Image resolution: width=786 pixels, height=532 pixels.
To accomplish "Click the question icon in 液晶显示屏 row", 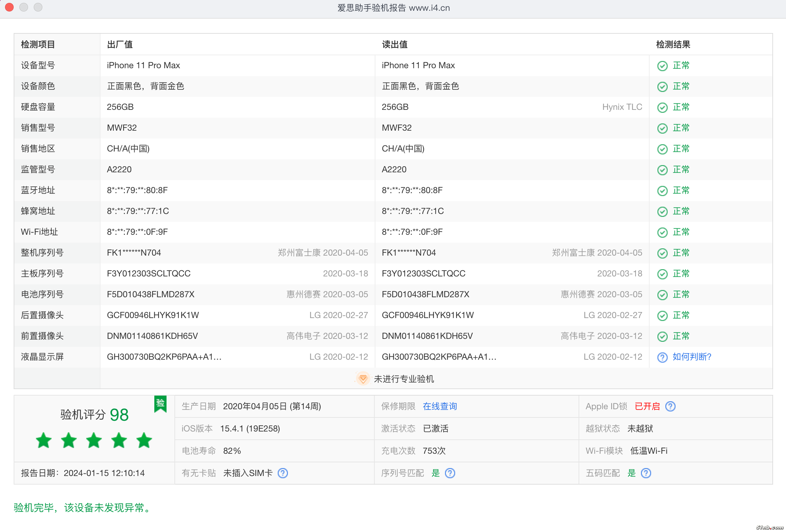I will tap(662, 357).
